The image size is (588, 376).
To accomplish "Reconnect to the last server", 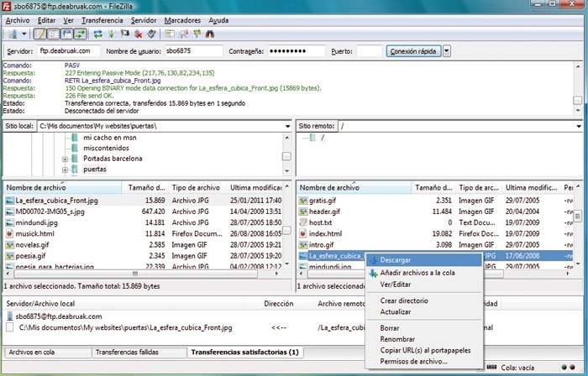I will (151, 34).
